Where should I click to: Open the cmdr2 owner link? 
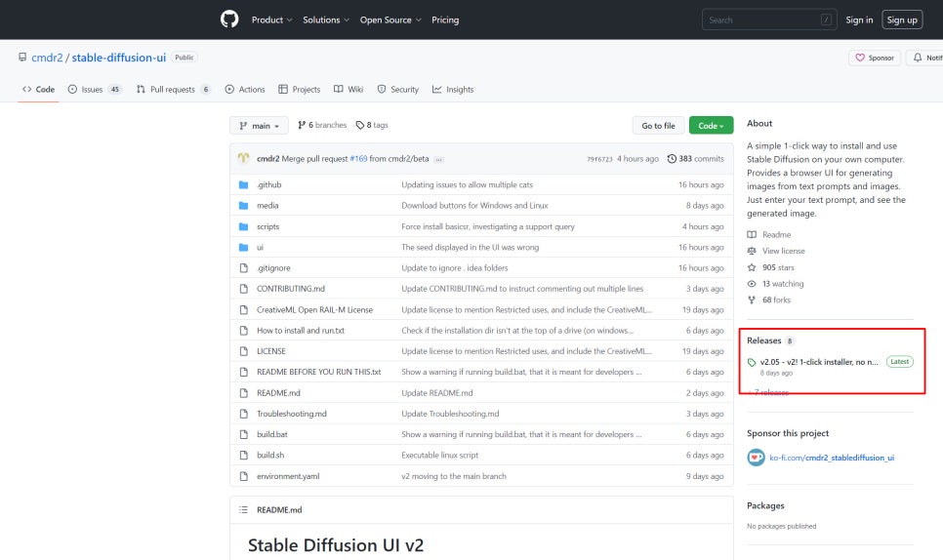47,58
